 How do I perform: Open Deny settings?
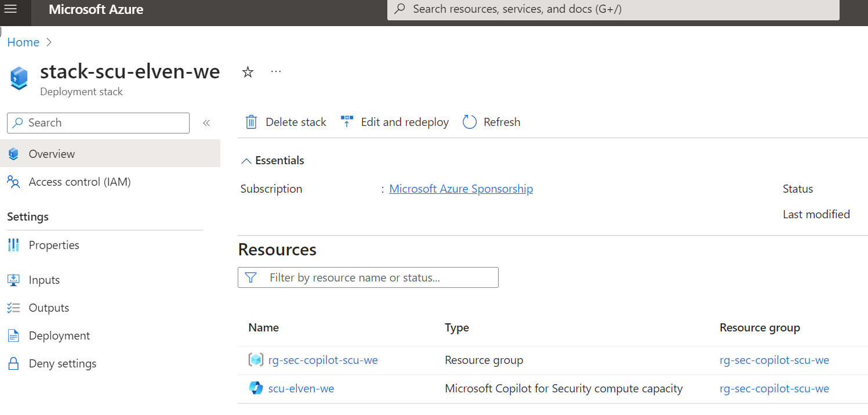110,363
